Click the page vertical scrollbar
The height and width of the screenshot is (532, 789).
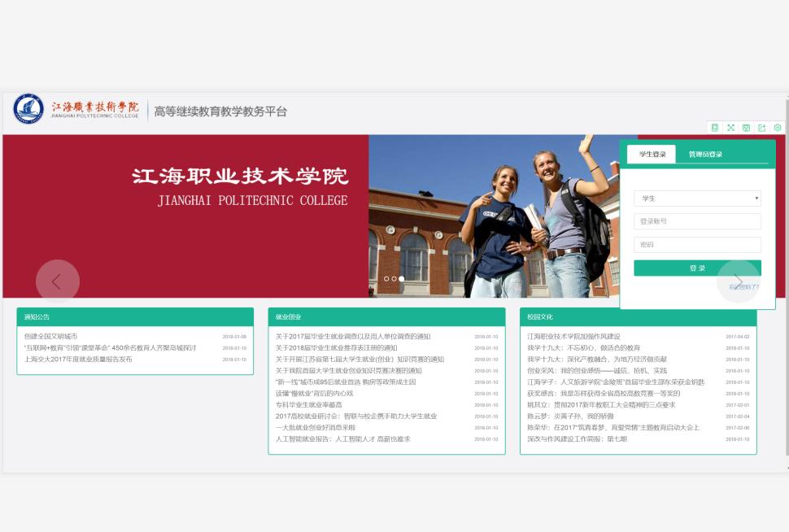point(785,277)
